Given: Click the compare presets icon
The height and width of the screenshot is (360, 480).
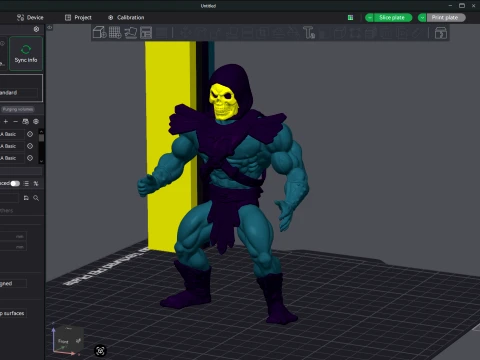Looking at the screenshot, I should tap(36, 183).
